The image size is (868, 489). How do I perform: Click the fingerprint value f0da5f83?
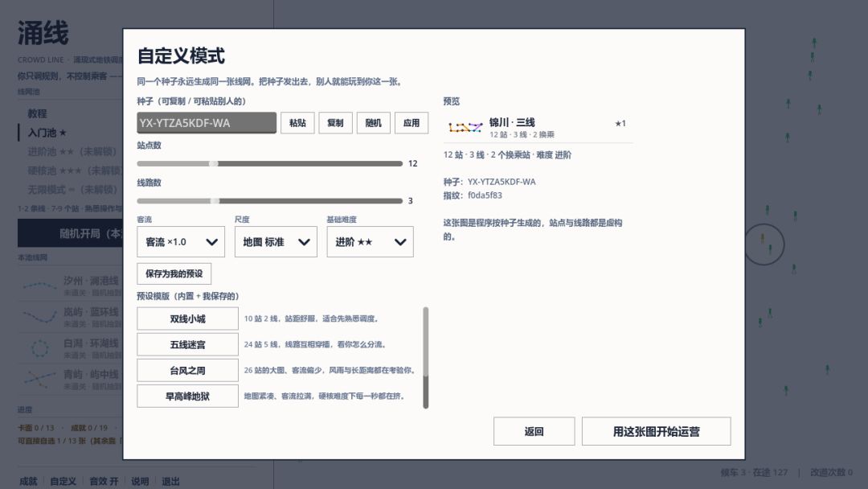(485, 195)
